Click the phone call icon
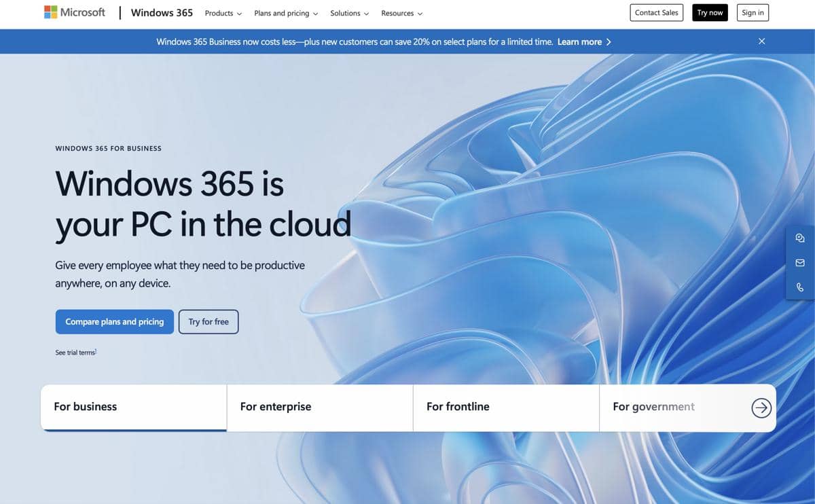The width and height of the screenshot is (815, 504). (x=800, y=287)
